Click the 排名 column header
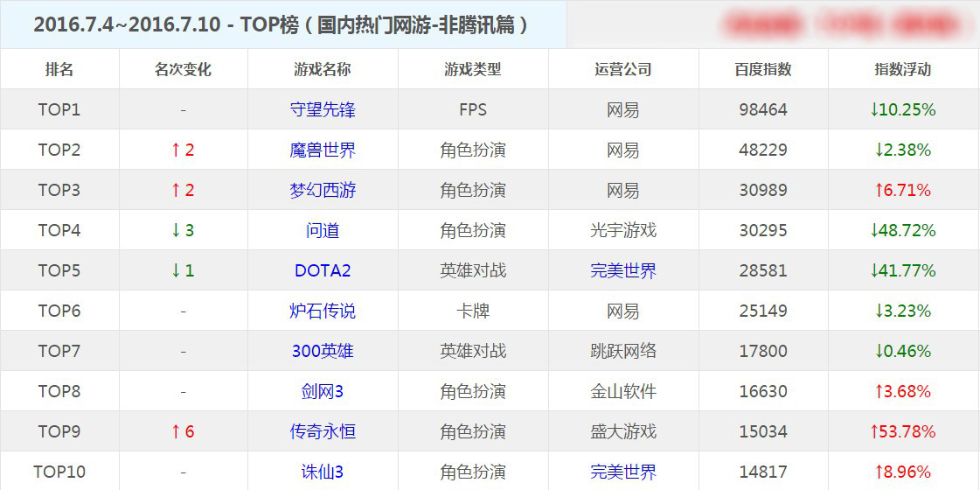 click(x=59, y=69)
